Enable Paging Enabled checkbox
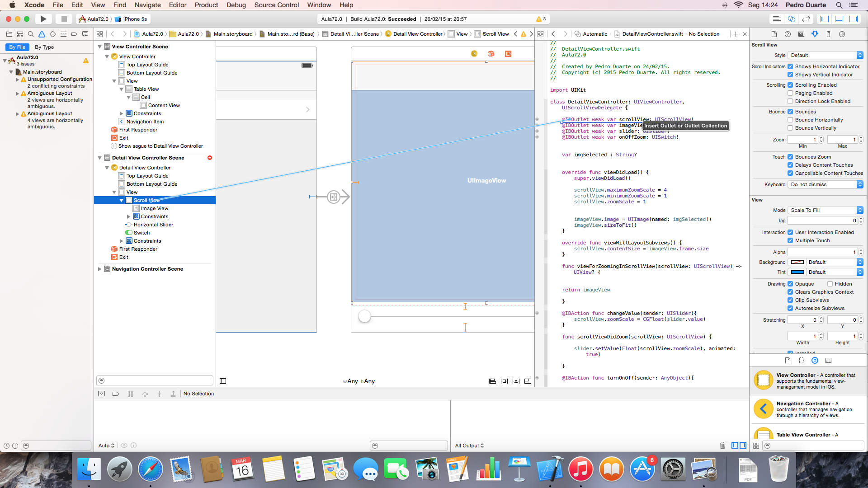 pos(790,93)
